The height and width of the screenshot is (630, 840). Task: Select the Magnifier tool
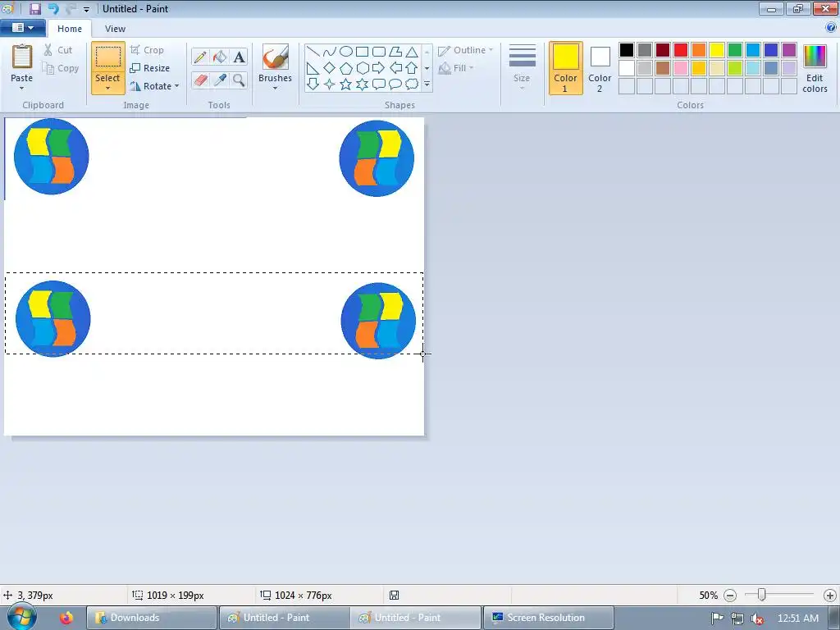[239, 80]
